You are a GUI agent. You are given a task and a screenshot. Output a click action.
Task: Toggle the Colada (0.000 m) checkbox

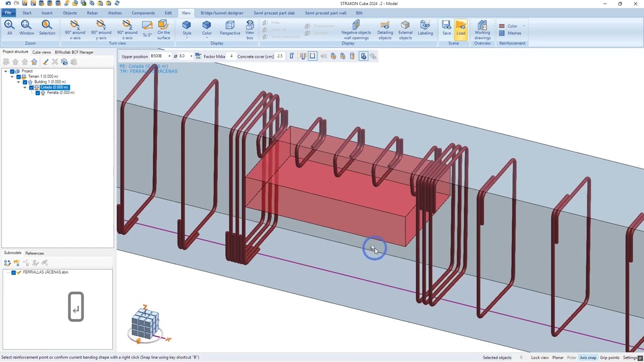pos(31,87)
